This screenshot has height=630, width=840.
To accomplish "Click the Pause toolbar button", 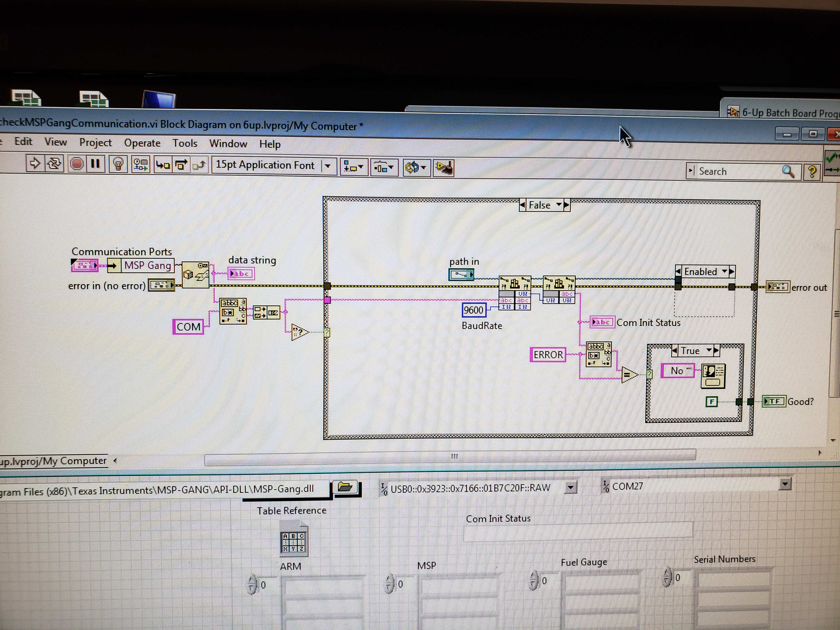I will point(95,164).
